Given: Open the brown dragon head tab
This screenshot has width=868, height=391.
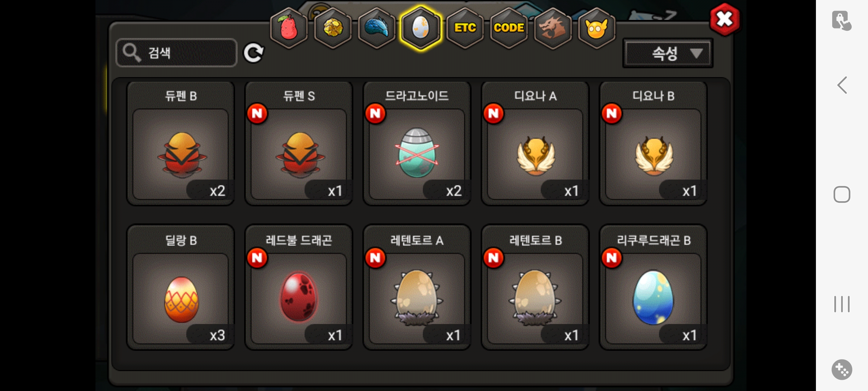Looking at the screenshot, I should tap(553, 28).
